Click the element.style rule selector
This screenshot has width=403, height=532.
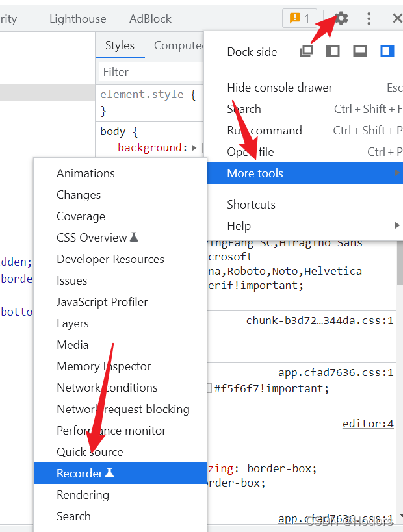point(142,94)
